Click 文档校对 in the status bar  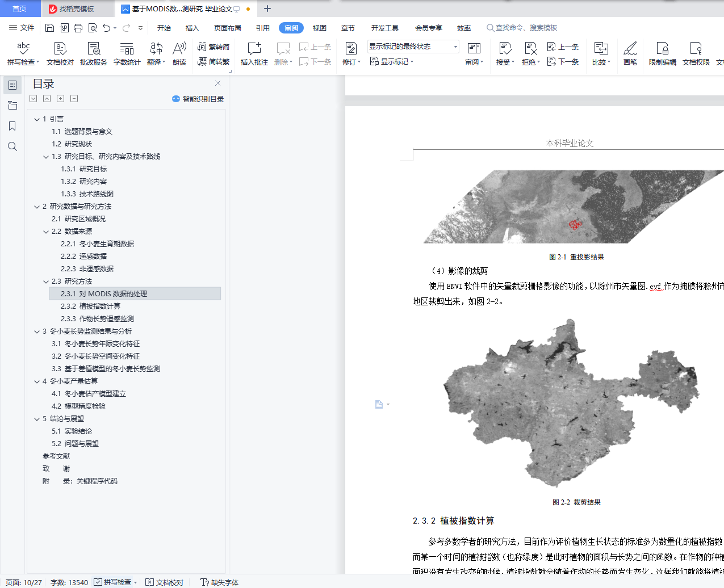click(165, 582)
